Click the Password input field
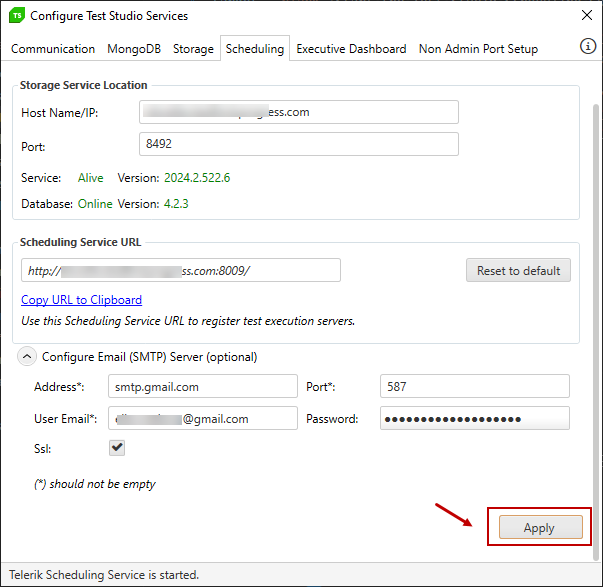The width and height of the screenshot is (603, 587). click(x=475, y=418)
